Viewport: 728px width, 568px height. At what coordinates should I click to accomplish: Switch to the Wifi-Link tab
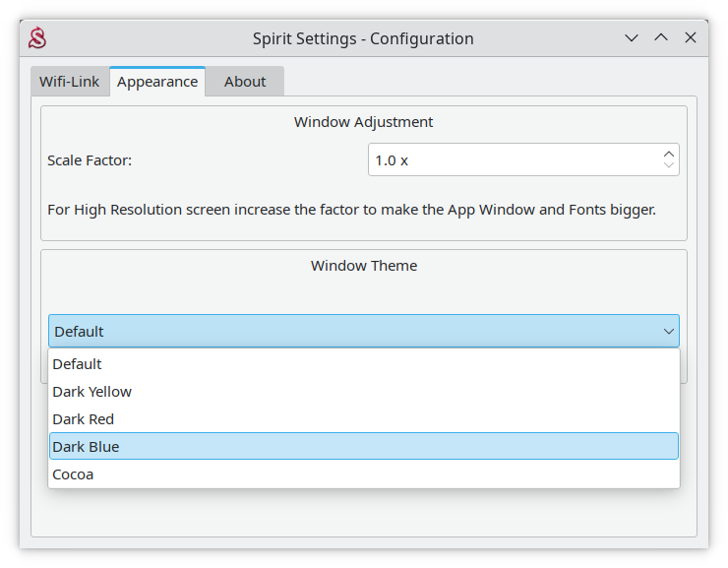coord(69,82)
